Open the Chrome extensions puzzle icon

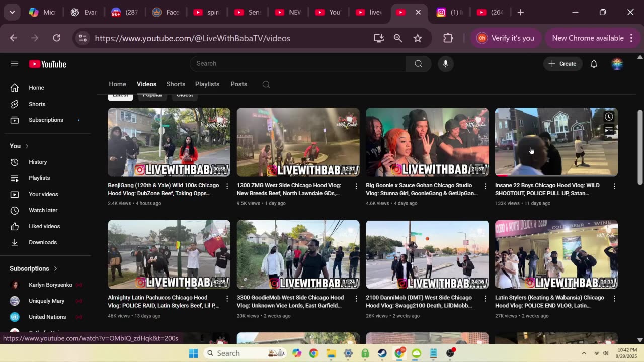pos(448,38)
